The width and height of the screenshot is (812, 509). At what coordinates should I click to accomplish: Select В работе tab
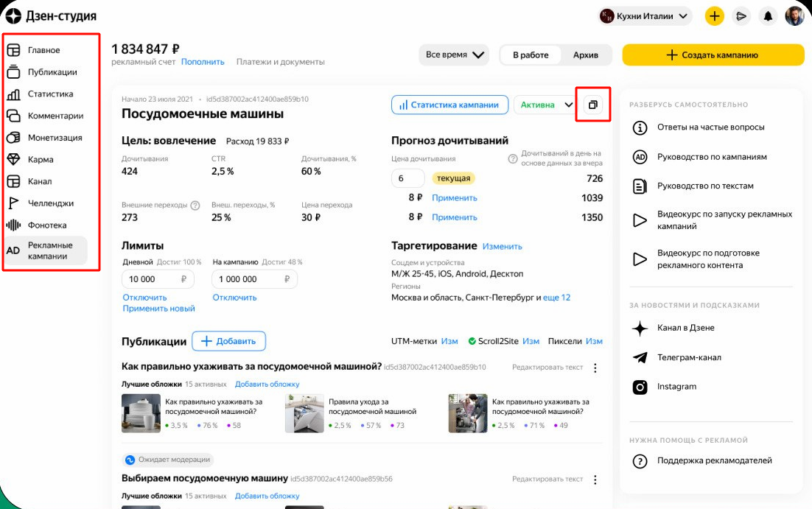click(531, 55)
